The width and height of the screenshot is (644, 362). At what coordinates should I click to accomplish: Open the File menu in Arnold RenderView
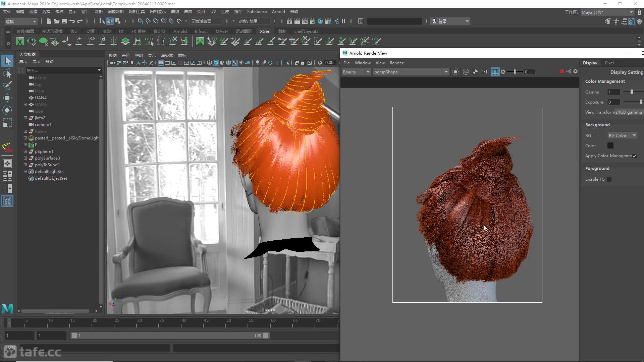click(x=346, y=63)
